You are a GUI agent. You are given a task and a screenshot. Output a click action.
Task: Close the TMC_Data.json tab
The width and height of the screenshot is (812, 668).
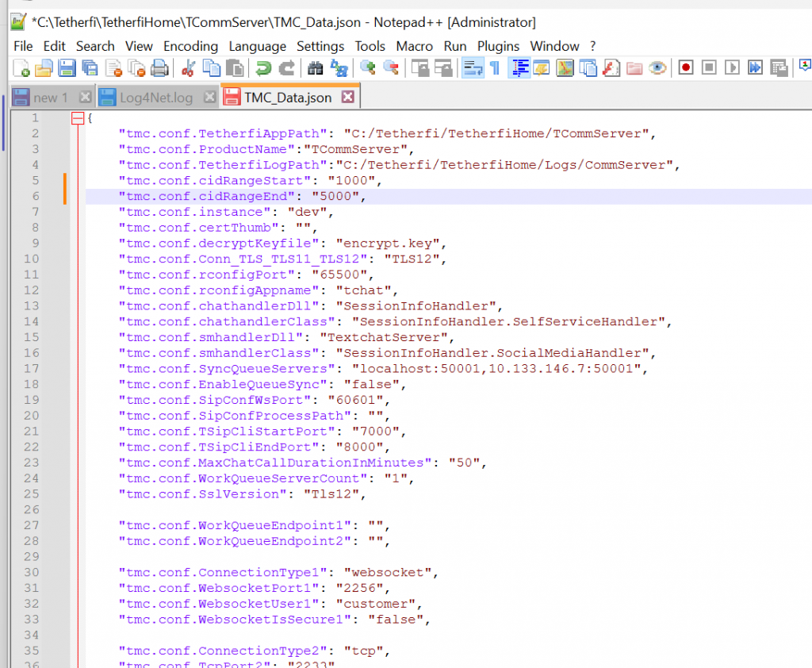coord(345,96)
